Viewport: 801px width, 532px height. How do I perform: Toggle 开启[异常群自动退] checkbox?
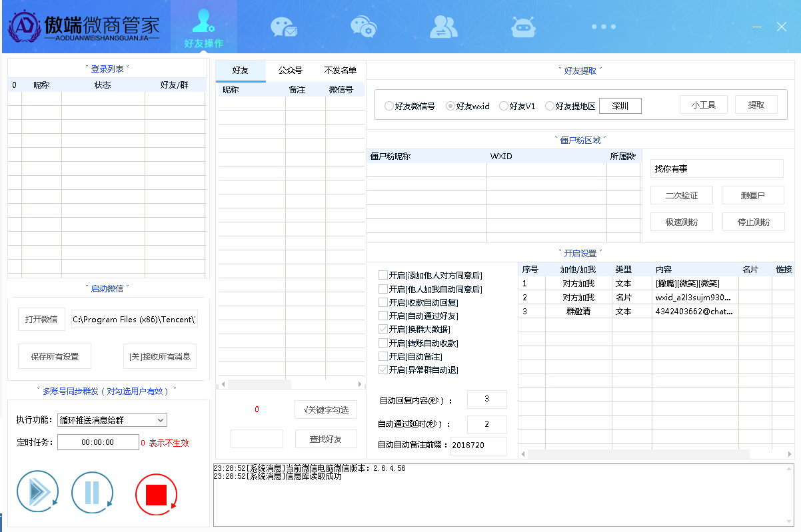(418, 370)
